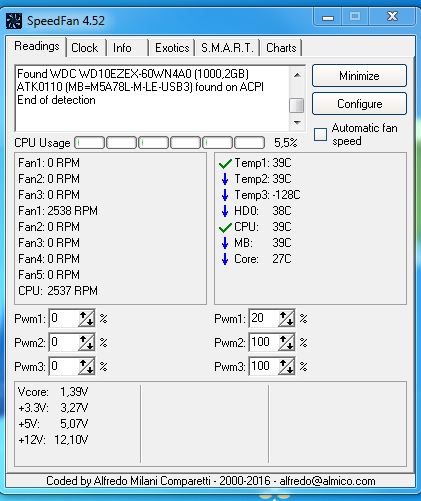Click the 'Core: 27C' reading

[263, 259]
